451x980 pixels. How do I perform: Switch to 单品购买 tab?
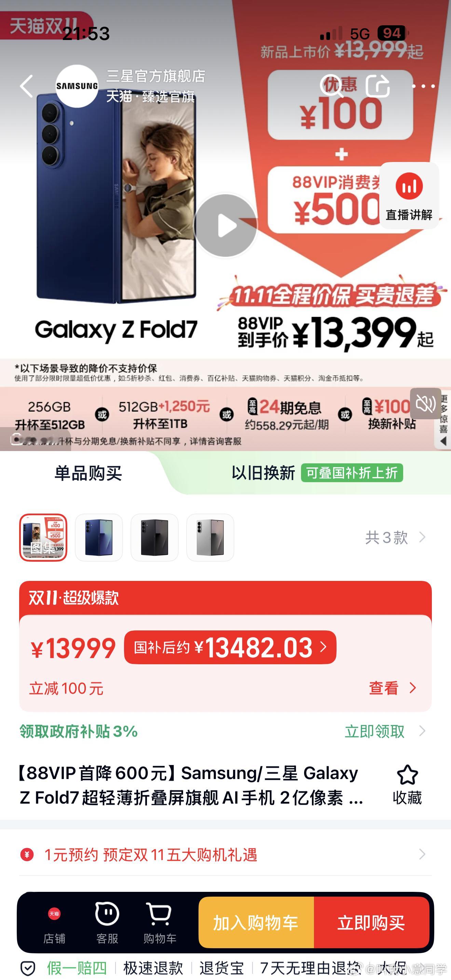(88, 473)
